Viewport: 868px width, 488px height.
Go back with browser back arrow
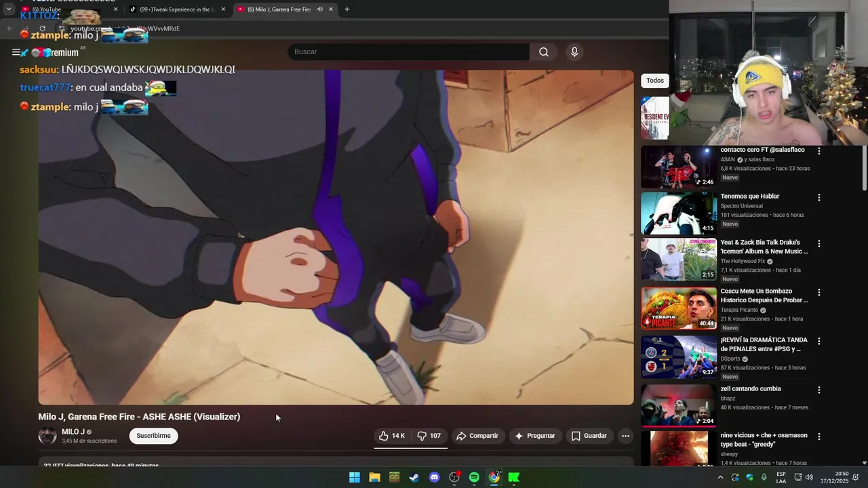pyautogui.click(x=9, y=28)
